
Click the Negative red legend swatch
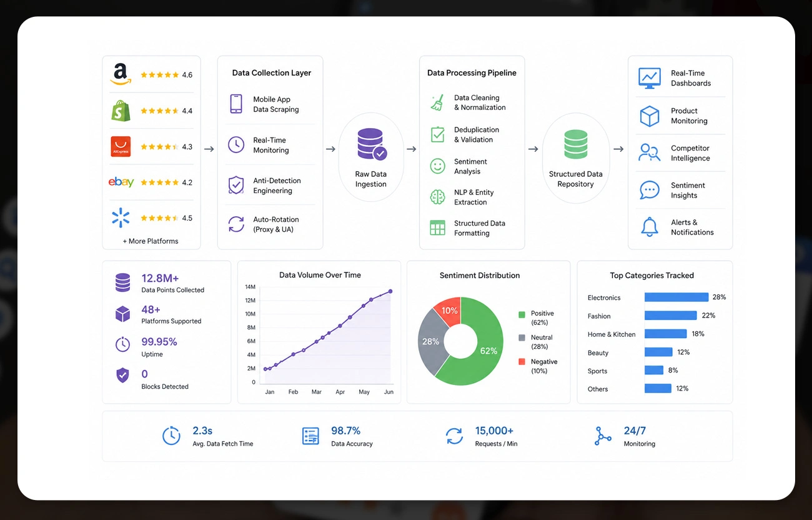(522, 362)
